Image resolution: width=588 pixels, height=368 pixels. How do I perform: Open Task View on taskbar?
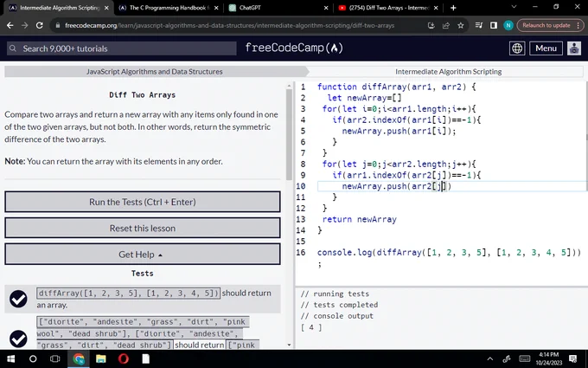pos(55,359)
